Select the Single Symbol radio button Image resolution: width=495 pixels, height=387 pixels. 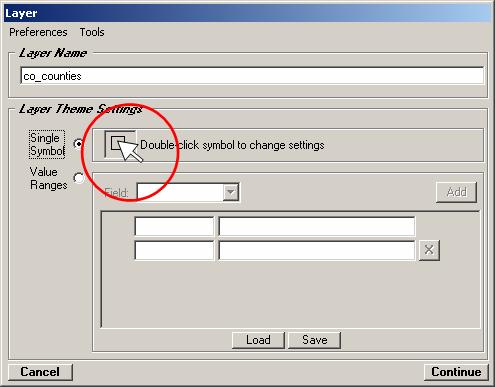click(x=78, y=144)
